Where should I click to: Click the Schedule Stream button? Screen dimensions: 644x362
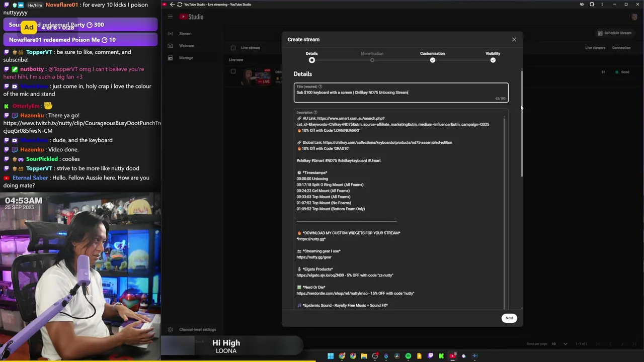(x=614, y=33)
